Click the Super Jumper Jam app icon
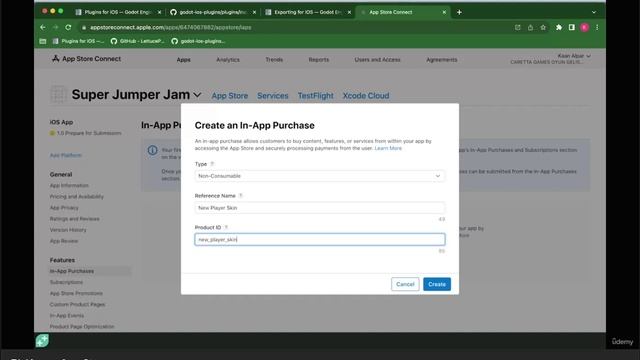Viewport: 640px width, 360px height. (x=58, y=94)
